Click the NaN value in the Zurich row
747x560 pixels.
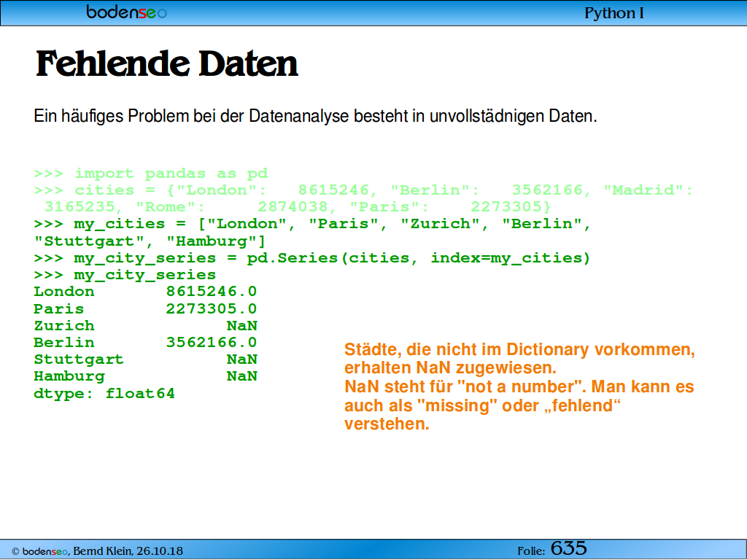point(242,326)
